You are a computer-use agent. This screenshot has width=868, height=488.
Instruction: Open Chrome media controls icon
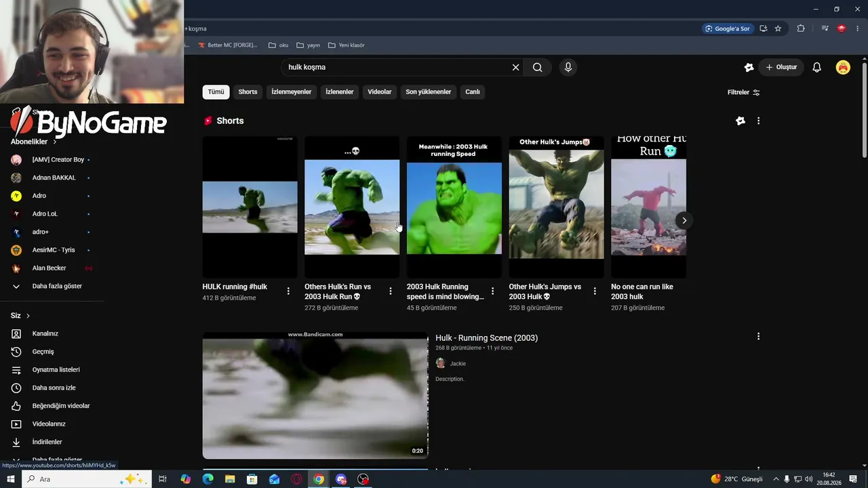point(825,28)
